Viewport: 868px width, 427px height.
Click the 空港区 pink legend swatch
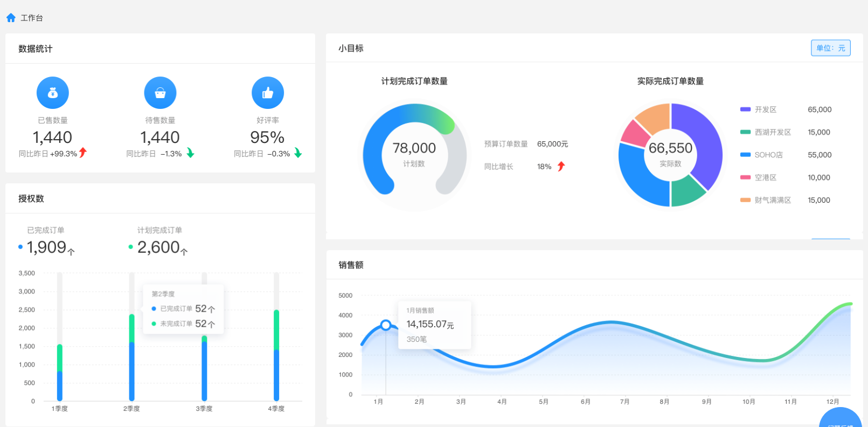coord(745,177)
